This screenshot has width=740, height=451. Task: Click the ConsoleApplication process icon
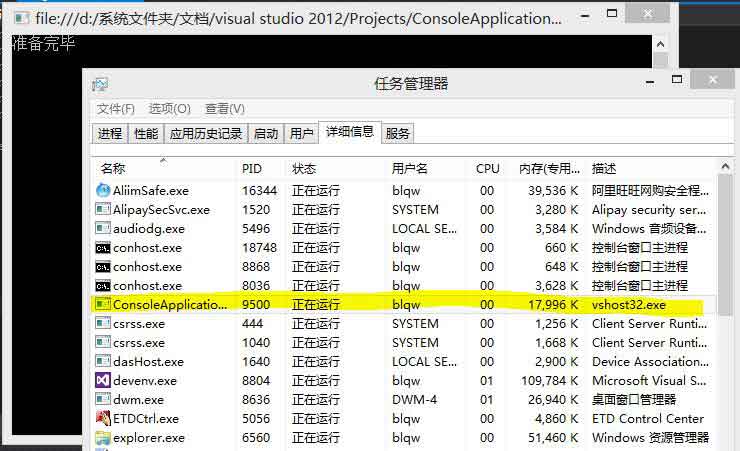pos(103,304)
